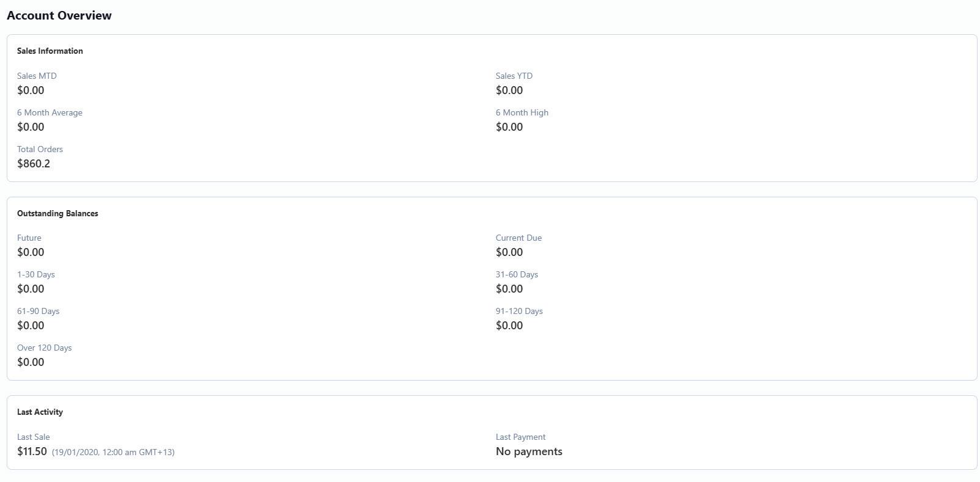Select the Sales YTD value
This screenshot has width=980, height=482.
click(509, 90)
